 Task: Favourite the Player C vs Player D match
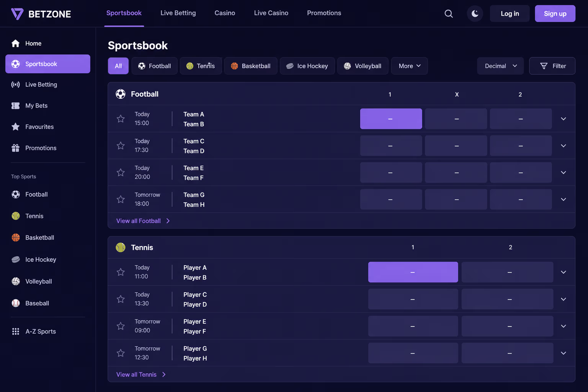[121, 299]
